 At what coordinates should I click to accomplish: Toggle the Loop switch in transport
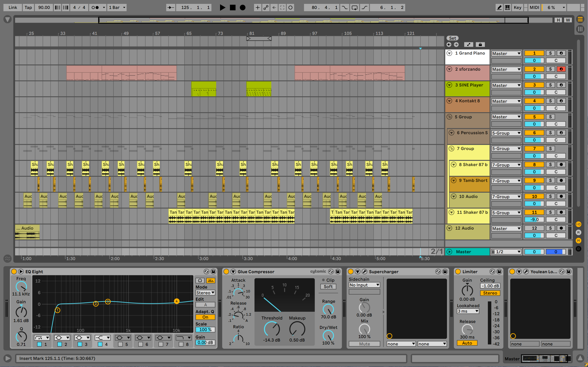[354, 8]
